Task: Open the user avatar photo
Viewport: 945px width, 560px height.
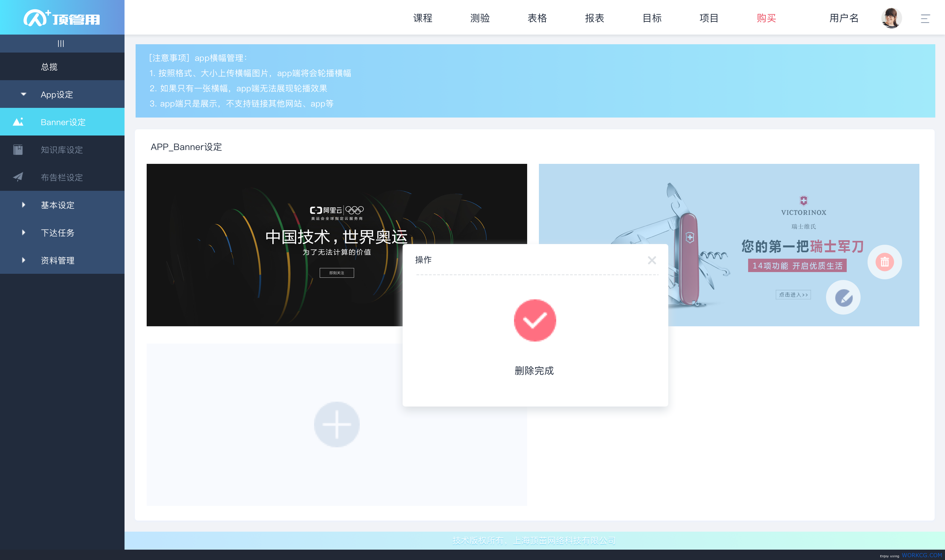Action: click(891, 18)
